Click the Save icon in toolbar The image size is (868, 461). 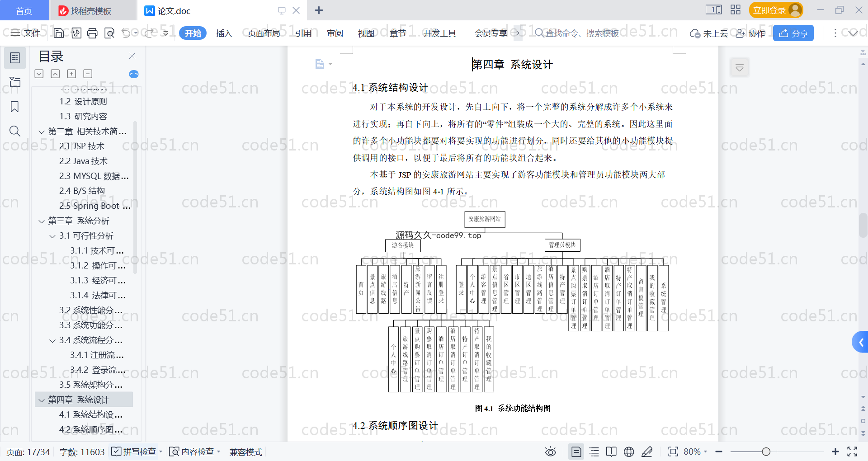(x=59, y=33)
